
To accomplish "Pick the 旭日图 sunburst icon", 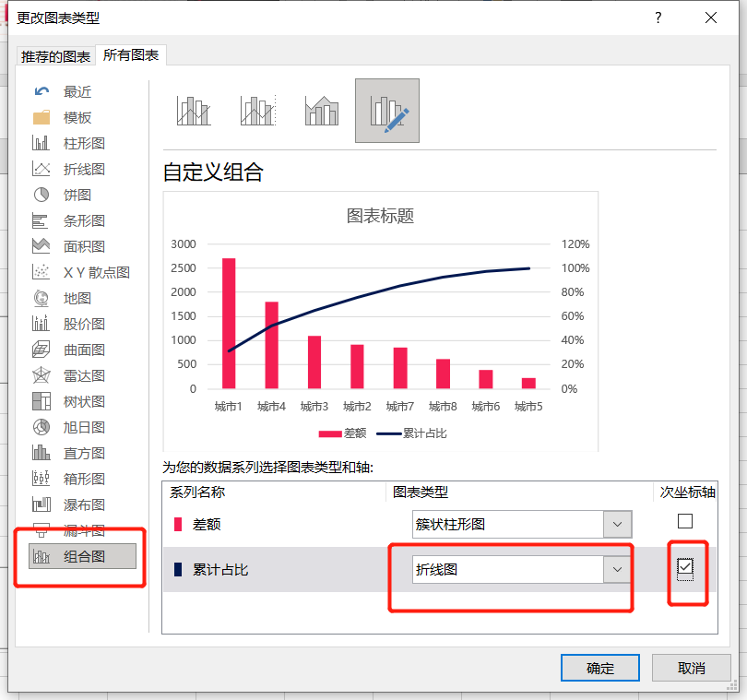I will pos(41,427).
